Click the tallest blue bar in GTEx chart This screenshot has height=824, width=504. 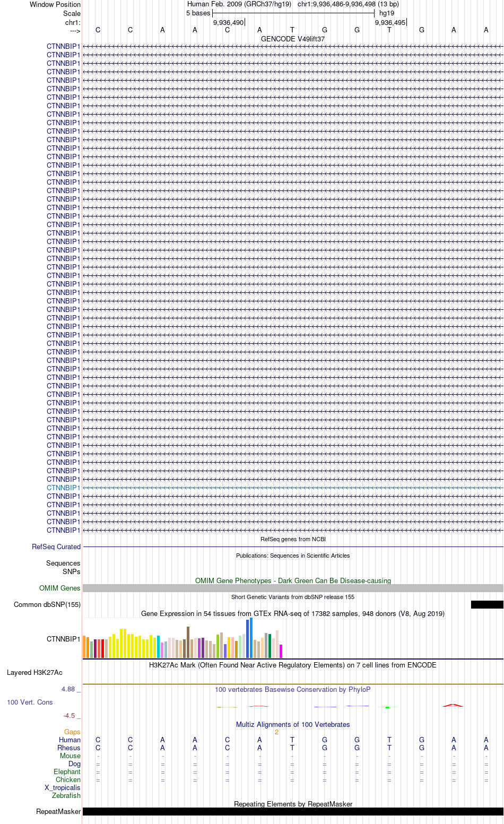251,638
